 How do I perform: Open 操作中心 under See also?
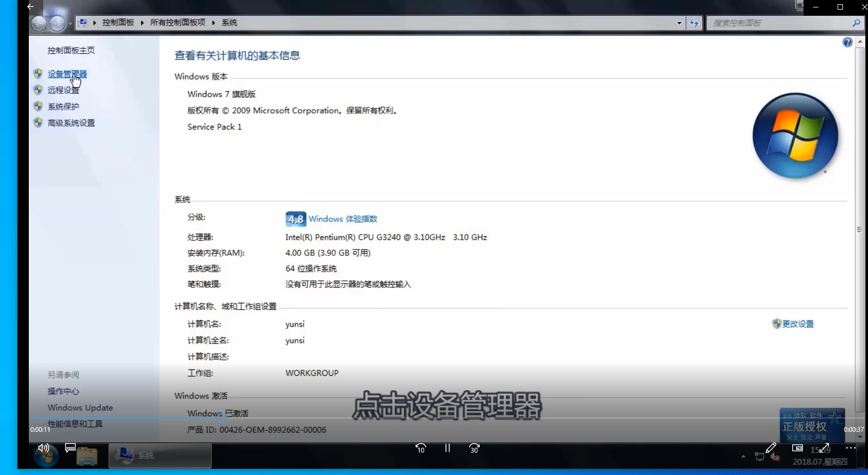click(x=63, y=391)
